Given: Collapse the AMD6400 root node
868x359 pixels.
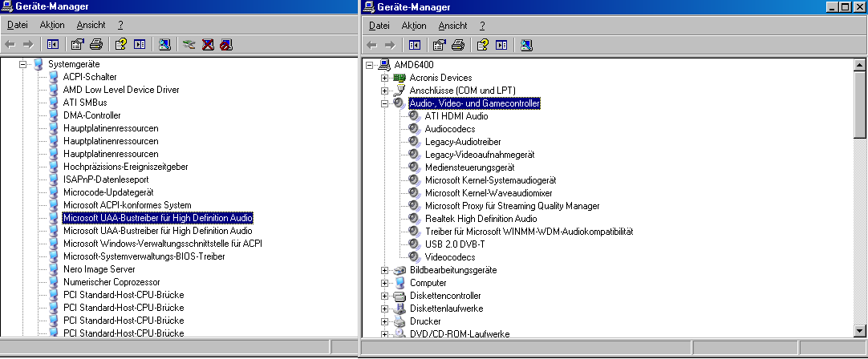Looking at the screenshot, I should (370, 65).
